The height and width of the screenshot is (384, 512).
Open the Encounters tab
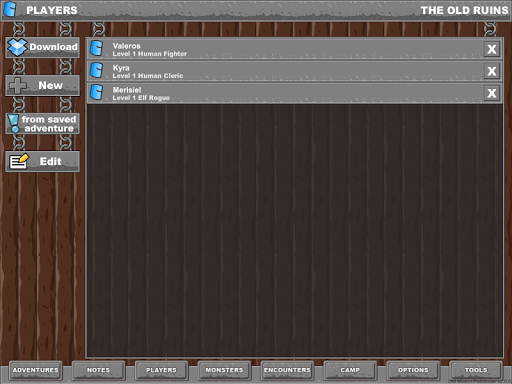(287, 370)
